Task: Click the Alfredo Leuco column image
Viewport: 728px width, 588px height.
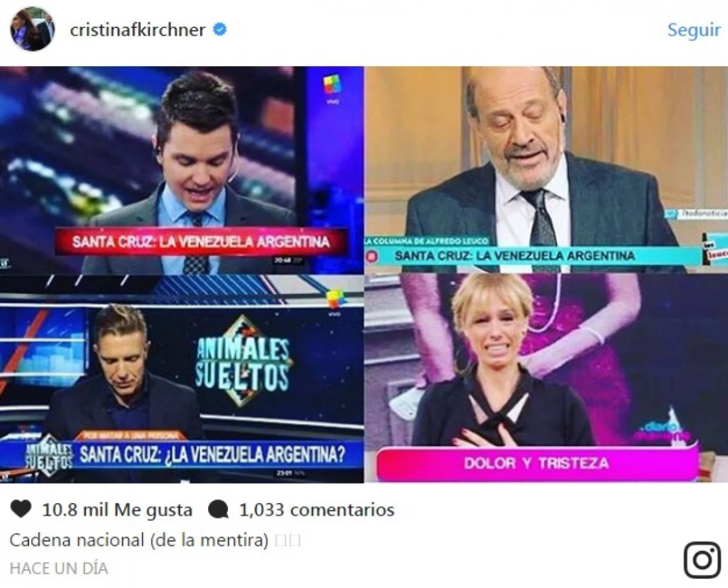Action: coord(546,170)
